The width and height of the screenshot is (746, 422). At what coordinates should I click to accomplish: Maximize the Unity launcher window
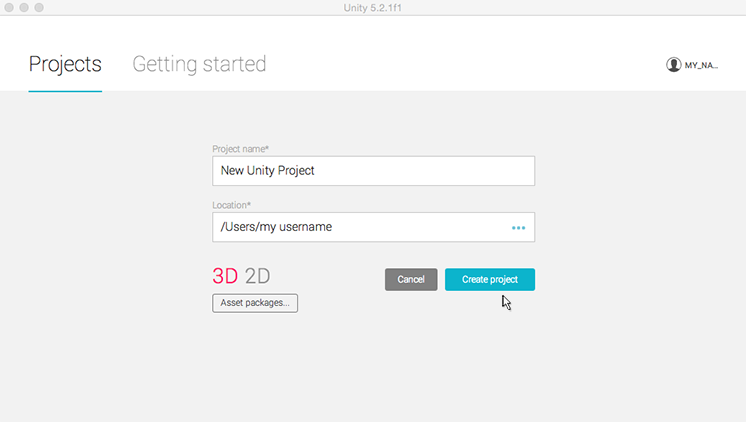(x=39, y=7)
